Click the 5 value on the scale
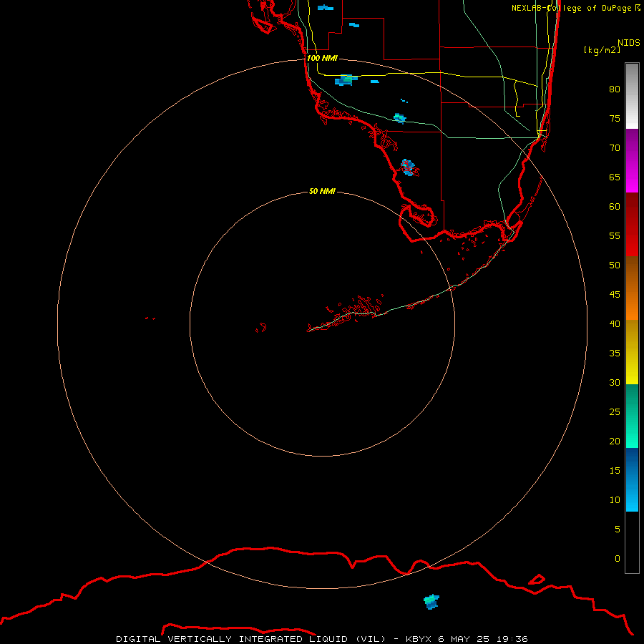 (618, 530)
